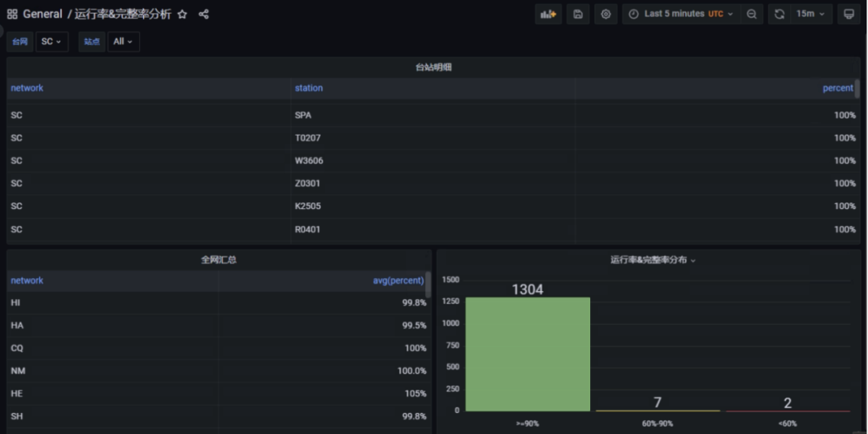The height and width of the screenshot is (434, 868).
Task: Click the summary table scrollbar
Action: click(x=428, y=285)
